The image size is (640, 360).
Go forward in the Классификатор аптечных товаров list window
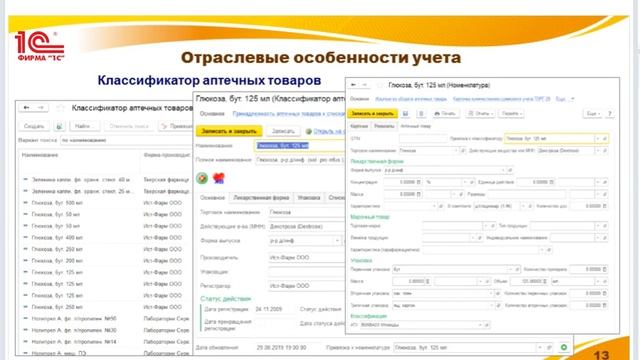click(41, 108)
